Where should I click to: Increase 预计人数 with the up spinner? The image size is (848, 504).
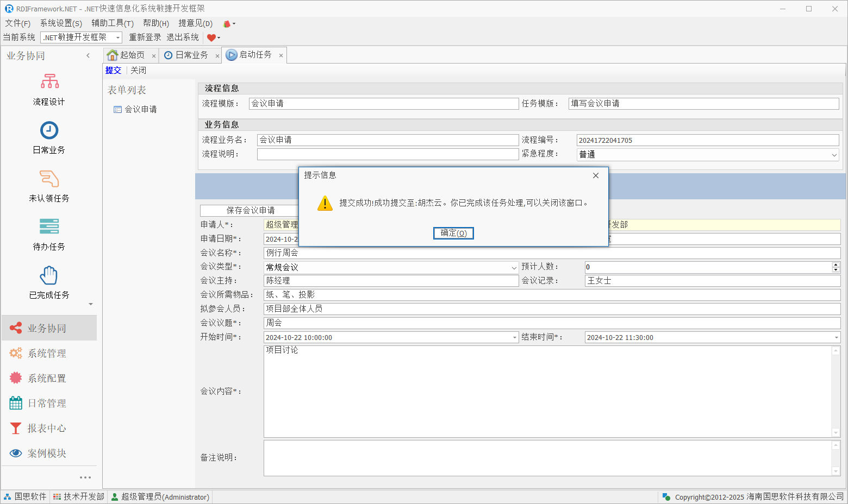(836, 264)
